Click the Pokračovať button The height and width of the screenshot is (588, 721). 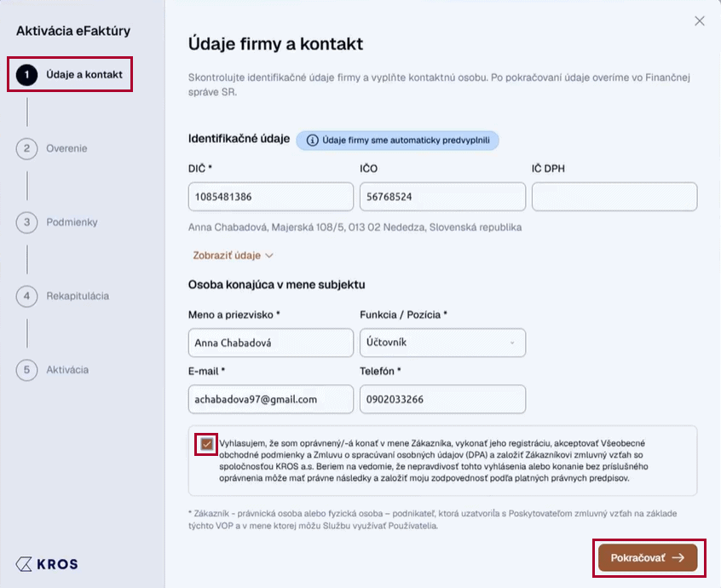coord(648,557)
